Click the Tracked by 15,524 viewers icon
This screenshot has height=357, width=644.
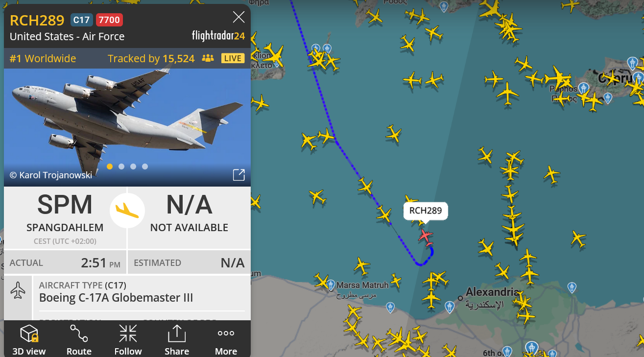[208, 59]
